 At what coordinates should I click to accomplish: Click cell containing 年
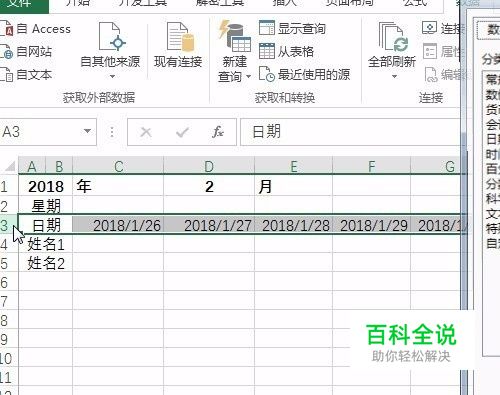118,186
